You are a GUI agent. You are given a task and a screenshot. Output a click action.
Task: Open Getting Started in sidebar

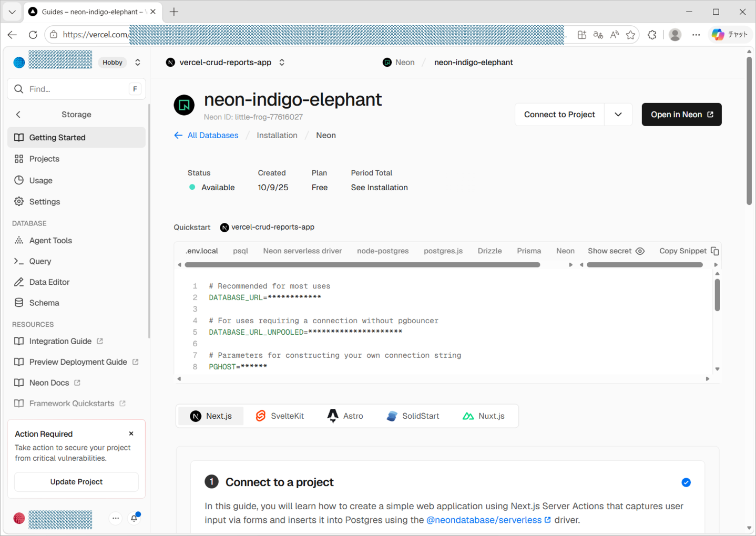tap(76, 137)
